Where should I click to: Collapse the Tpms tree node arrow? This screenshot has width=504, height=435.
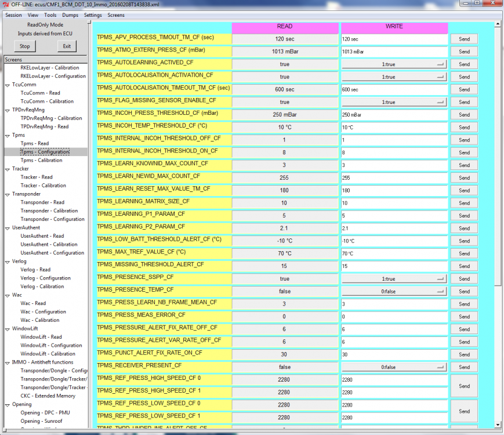[x=8, y=136]
